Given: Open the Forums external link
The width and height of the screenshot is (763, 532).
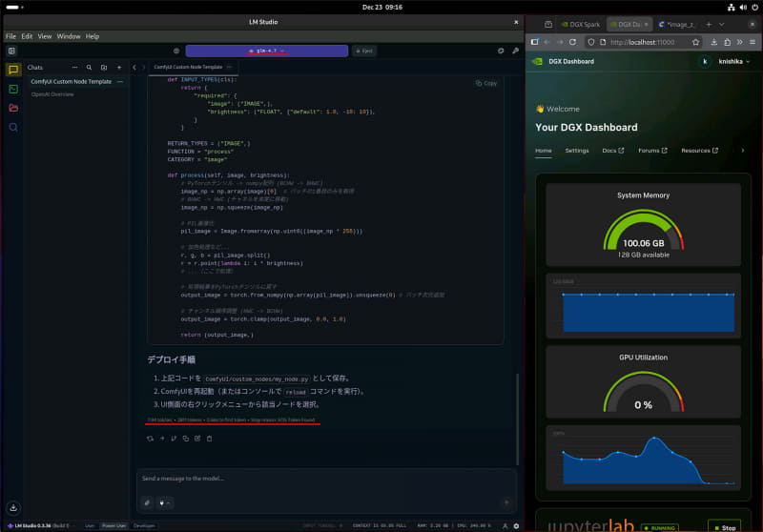Looking at the screenshot, I should [x=652, y=151].
